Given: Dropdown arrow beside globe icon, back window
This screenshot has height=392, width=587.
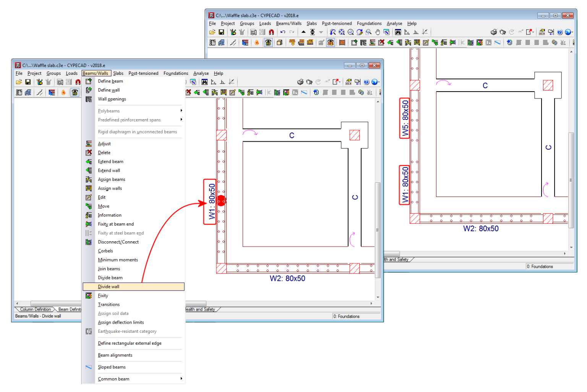Looking at the screenshot, I should pyautogui.click(x=572, y=32).
